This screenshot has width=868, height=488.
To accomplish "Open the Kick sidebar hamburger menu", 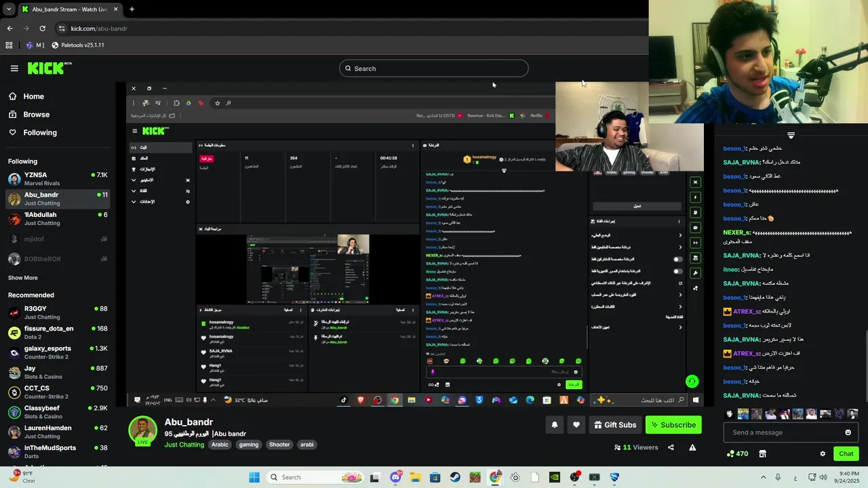I will (x=14, y=68).
